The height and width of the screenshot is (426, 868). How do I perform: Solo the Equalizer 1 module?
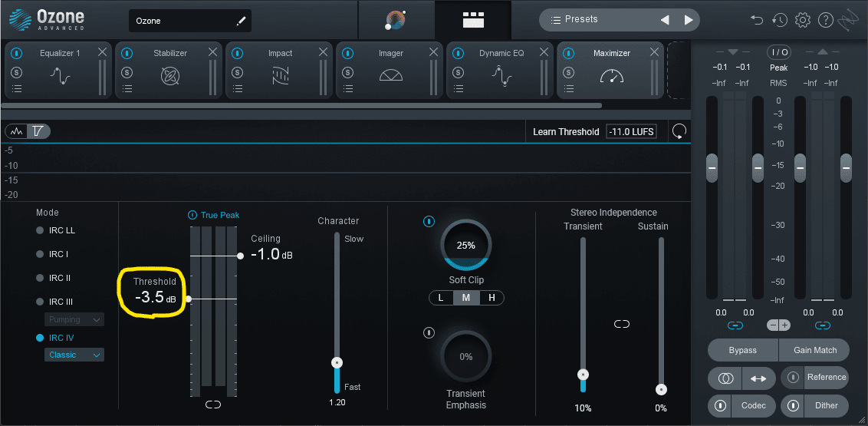(17, 72)
